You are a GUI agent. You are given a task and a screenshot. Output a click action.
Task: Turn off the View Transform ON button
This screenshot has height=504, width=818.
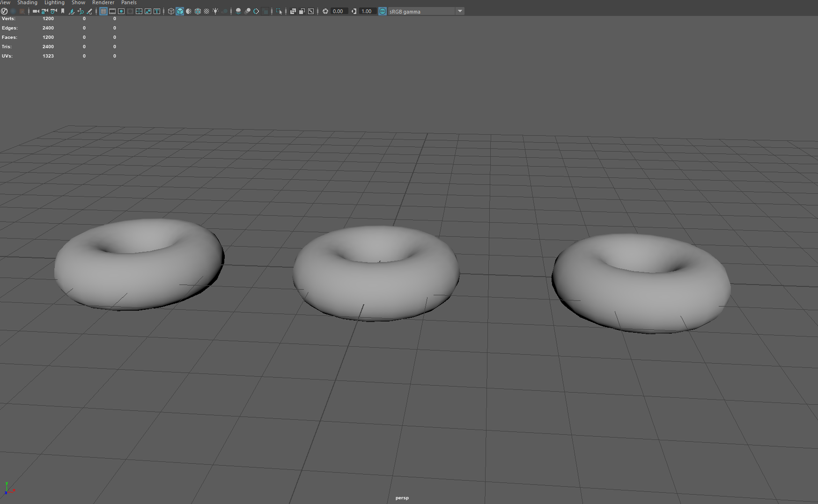coord(383,11)
